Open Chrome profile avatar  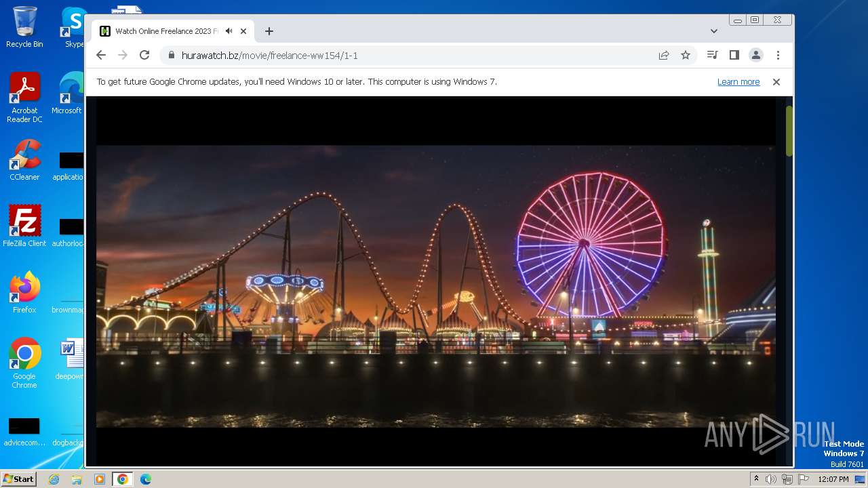(x=755, y=56)
